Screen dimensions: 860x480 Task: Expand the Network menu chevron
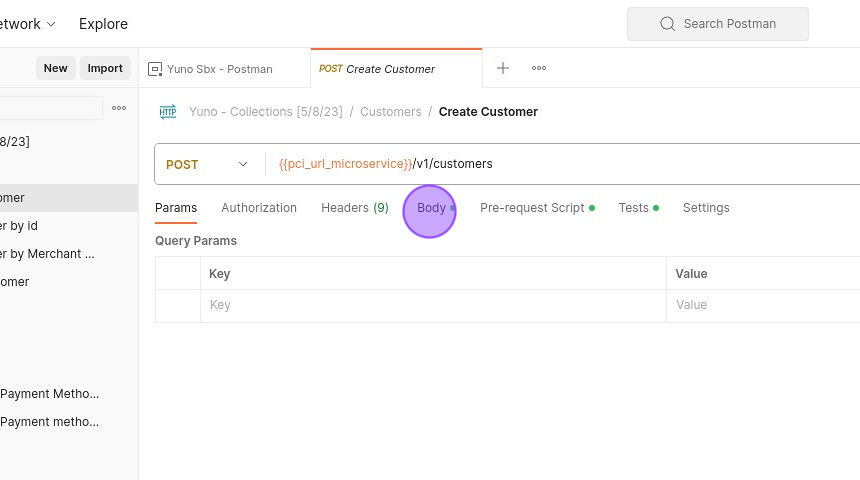(x=51, y=24)
